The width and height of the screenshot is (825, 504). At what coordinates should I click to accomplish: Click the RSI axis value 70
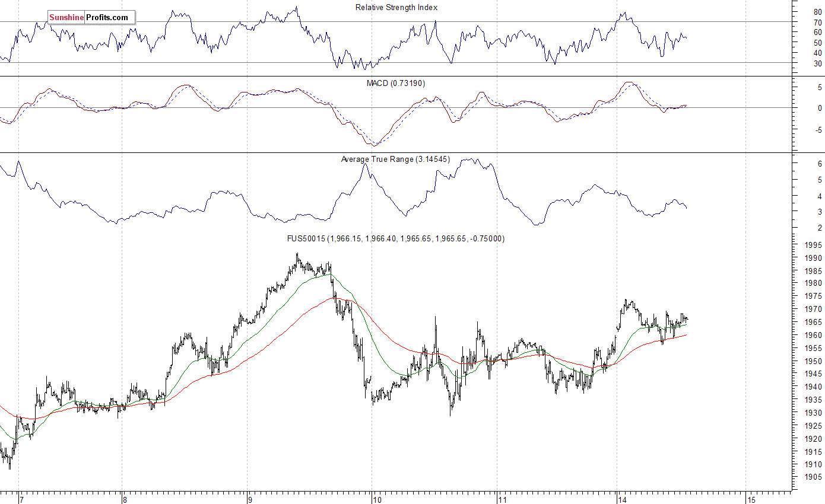[x=818, y=23]
